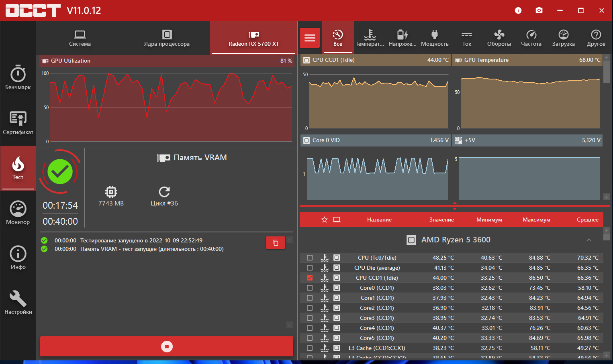This screenshot has width=613, height=364.
Task: Enable graph checkbox for CPU Die (average)
Action: [x=310, y=268]
